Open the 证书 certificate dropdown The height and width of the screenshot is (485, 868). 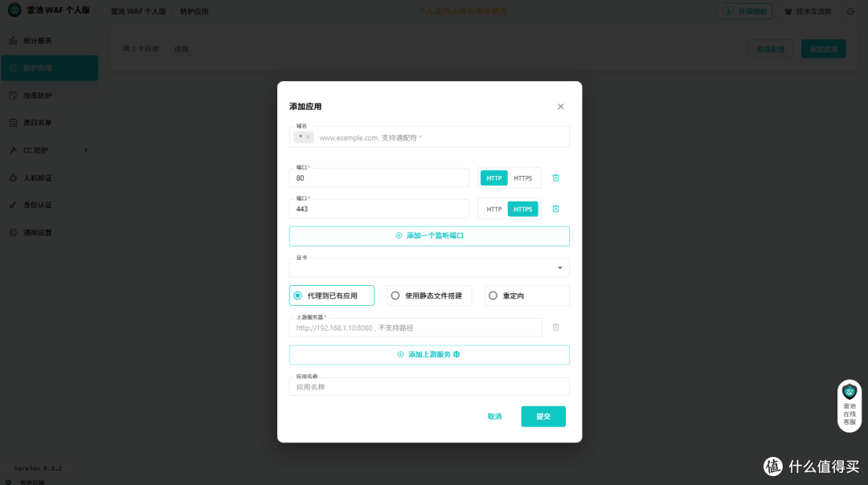[429, 267]
